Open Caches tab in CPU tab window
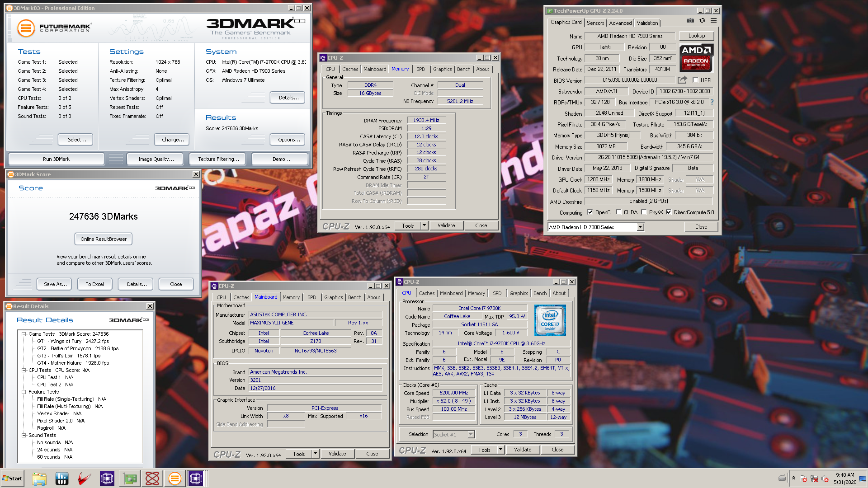The image size is (868, 488). pos(426,293)
